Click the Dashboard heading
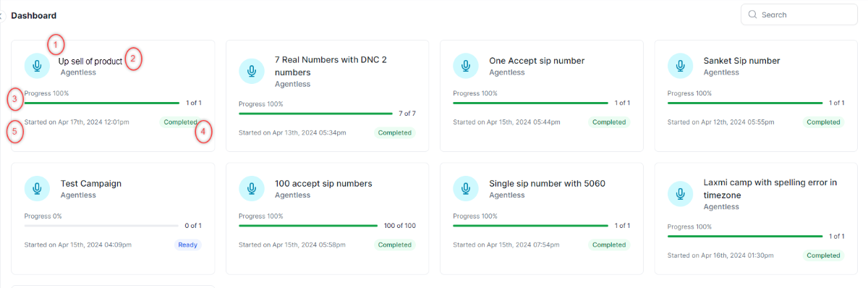The width and height of the screenshot is (868, 288). [x=33, y=15]
